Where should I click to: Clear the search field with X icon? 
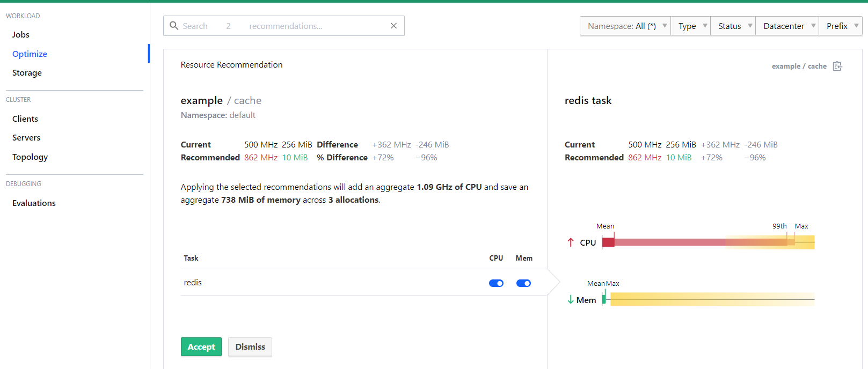pyautogui.click(x=393, y=26)
